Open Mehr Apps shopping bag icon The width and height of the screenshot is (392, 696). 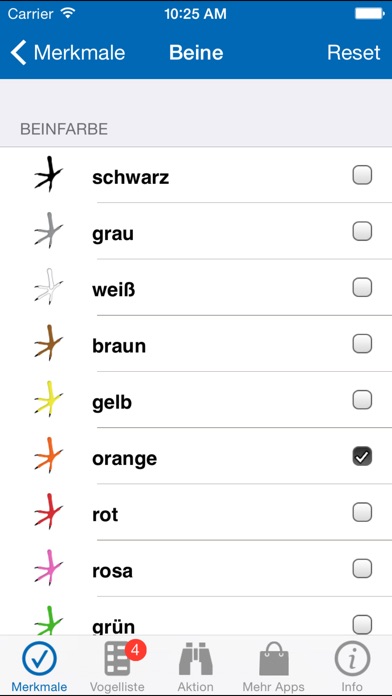[x=274, y=659]
